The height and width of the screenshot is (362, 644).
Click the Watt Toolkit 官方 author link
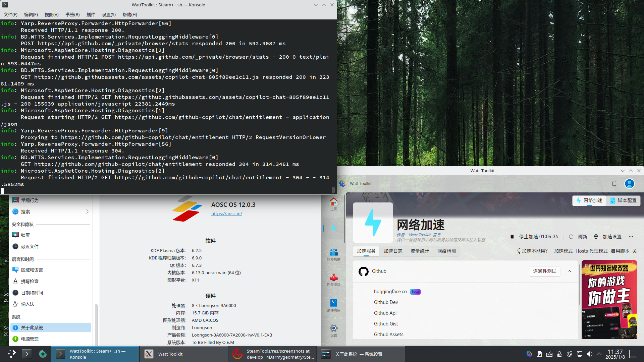click(425, 235)
